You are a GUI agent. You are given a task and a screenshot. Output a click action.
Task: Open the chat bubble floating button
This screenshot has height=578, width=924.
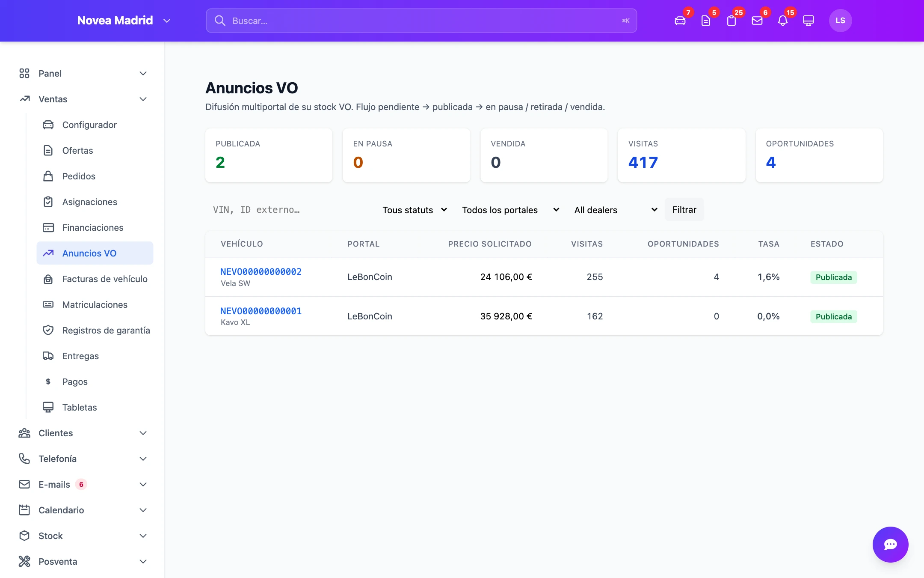pyautogui.click(x=890, y=544)
